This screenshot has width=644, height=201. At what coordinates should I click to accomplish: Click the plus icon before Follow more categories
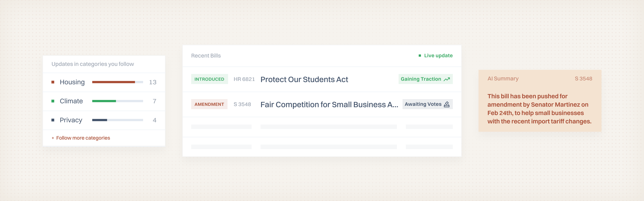(53, 138)
